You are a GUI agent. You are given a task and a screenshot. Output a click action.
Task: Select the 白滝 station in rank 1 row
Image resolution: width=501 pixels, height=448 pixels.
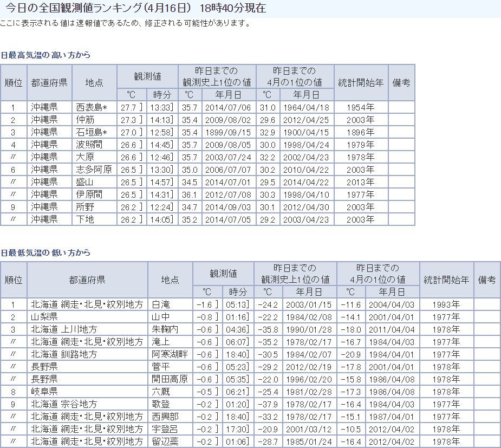(161, 304)
